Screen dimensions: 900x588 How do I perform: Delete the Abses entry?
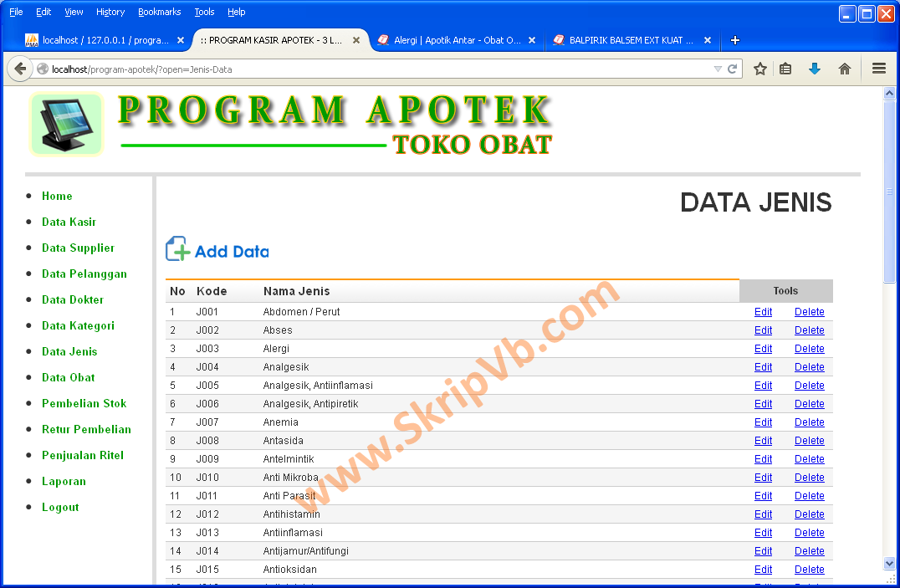click(x=809, y=330)
